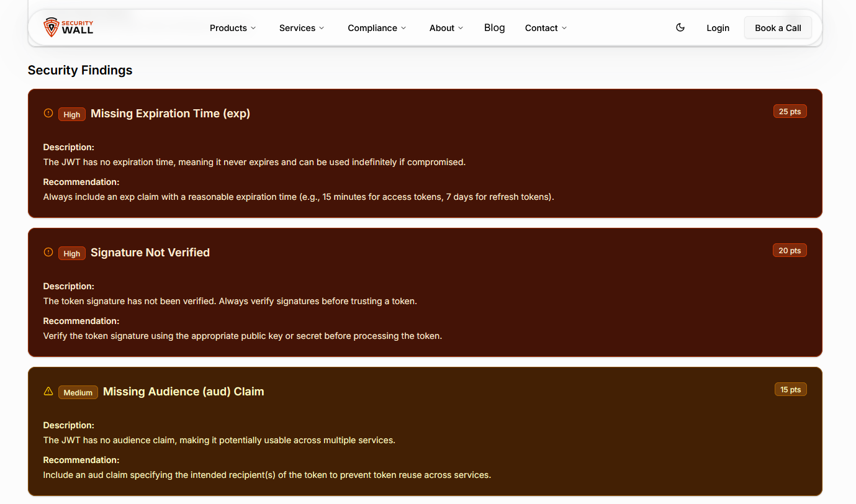Open the Services dropdown menu
Viewport: 856px width, 504px height.
(302, 28)
